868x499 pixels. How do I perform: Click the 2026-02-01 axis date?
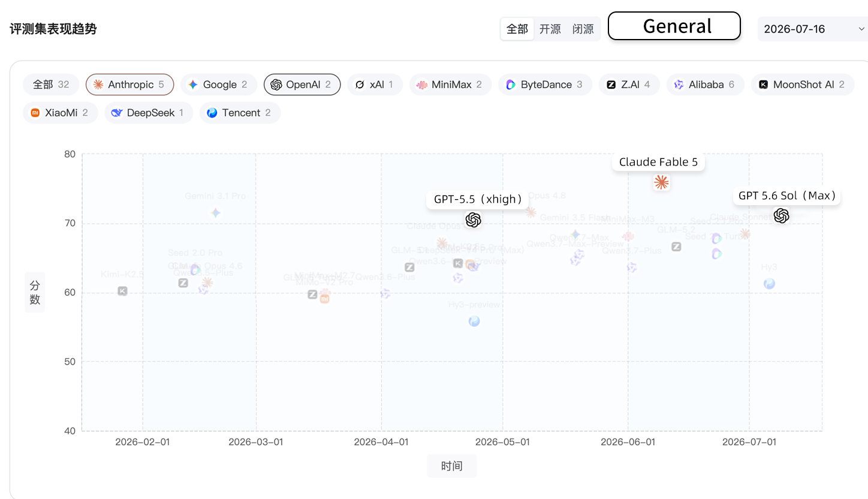point(143,442)
